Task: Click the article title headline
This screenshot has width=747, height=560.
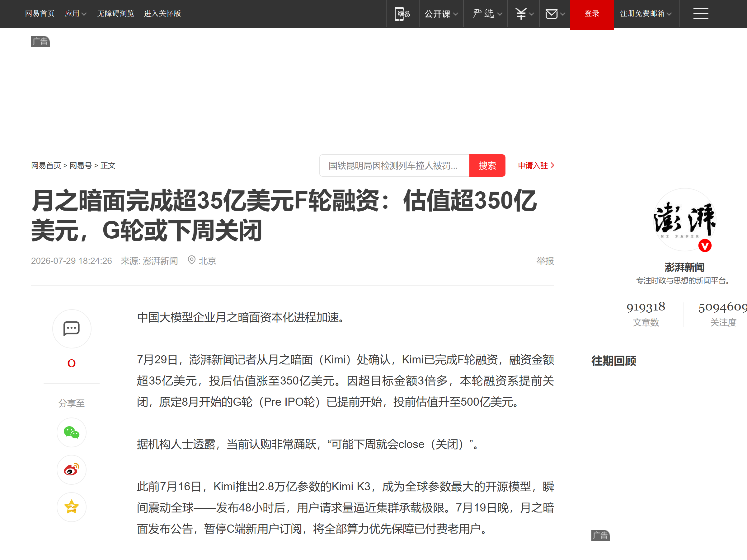Action: 284,215
